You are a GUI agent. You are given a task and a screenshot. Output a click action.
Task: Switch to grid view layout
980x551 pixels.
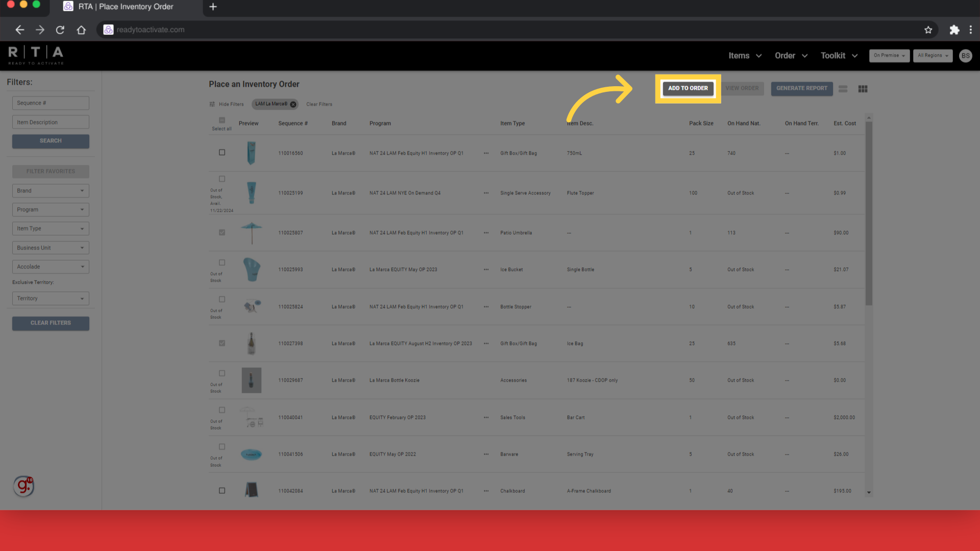point(863,89)
